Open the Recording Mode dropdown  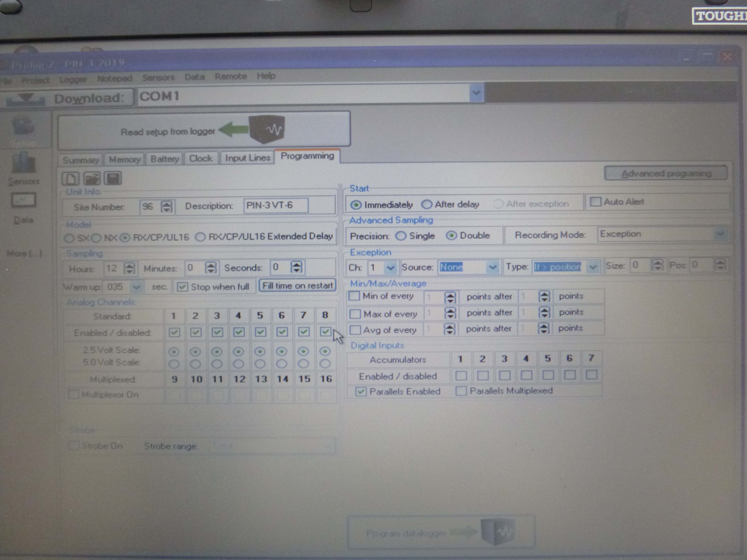coord(720,234)
